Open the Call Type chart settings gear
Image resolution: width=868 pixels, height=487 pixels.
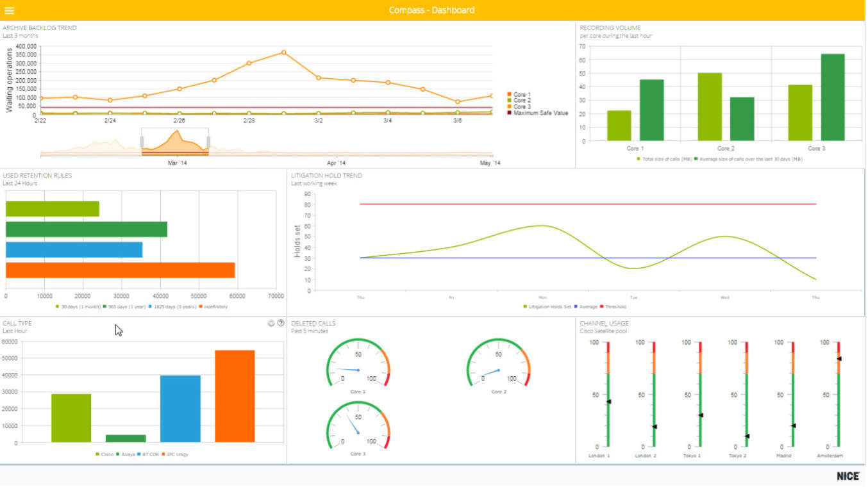(x=271, y=322)
